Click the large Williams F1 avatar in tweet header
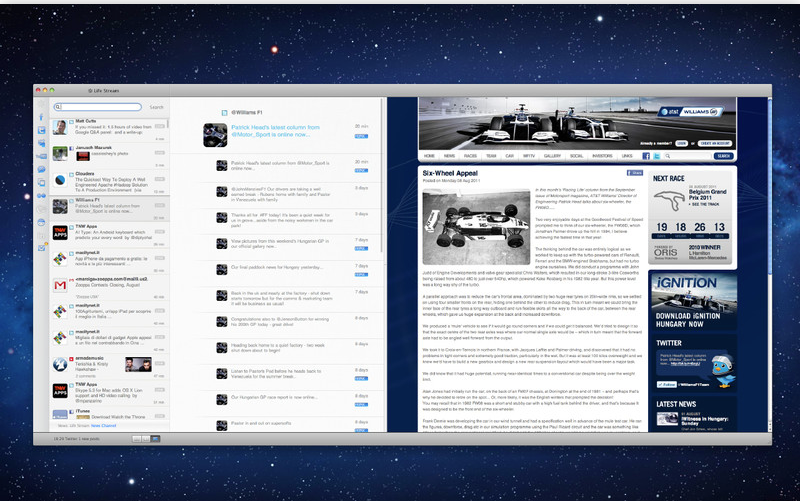 tap(215, 135)
